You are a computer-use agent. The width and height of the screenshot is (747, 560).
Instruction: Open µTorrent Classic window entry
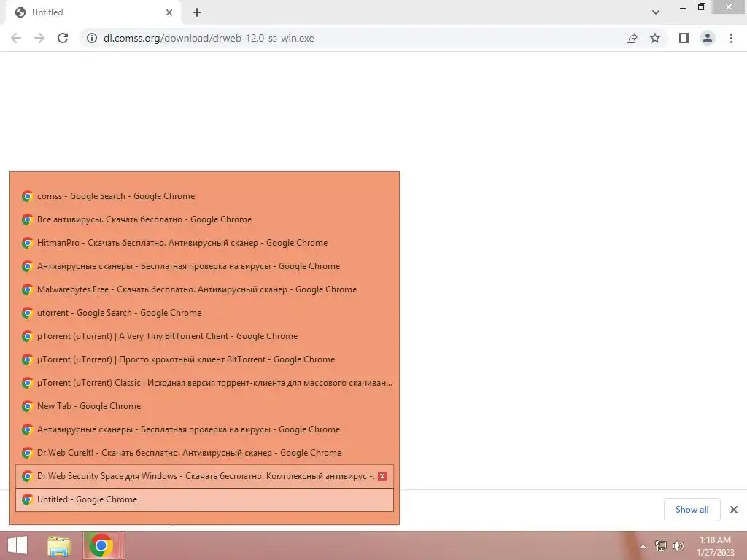(204, 383)
